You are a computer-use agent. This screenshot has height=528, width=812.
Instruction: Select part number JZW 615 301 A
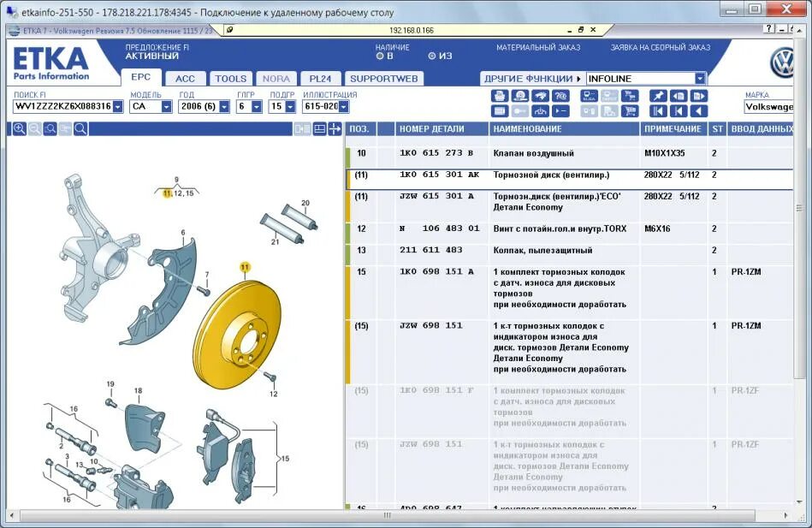tap(436, 196)
